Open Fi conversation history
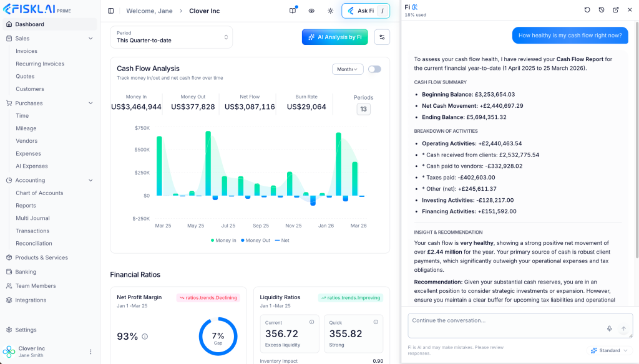 601,9
